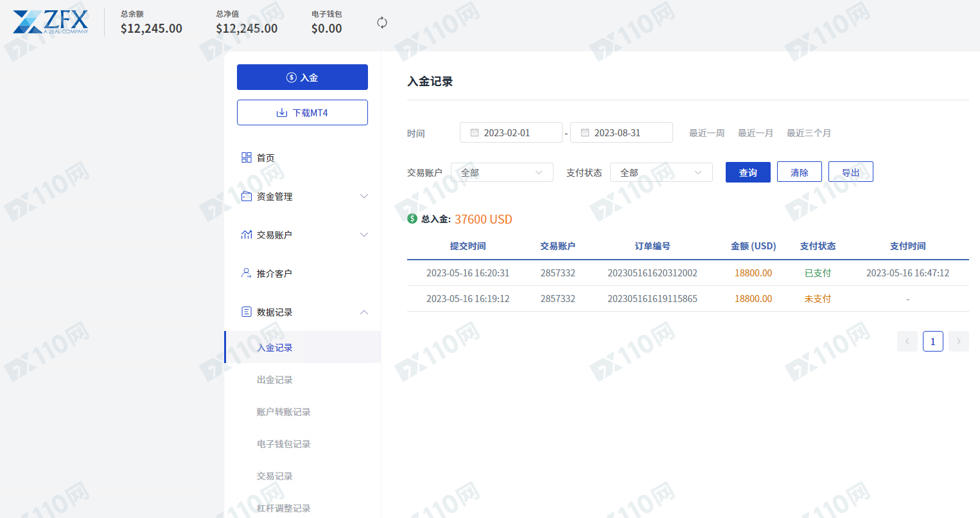Viewport: 980px width, 518px height.
Task: Open the 支付状态 filter dropdown
Action: [661, 172]
